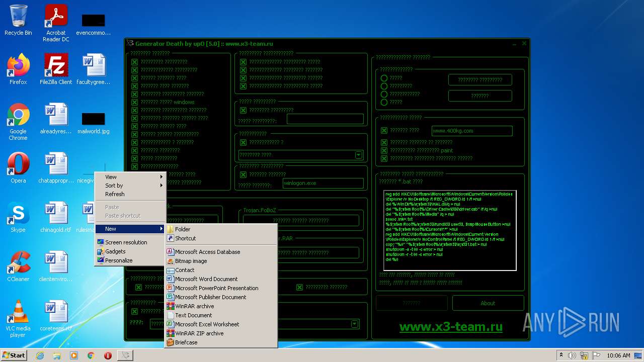Create new Microsoft PowerPoint Presentation

pyautogui.click(x=221, y=288)
